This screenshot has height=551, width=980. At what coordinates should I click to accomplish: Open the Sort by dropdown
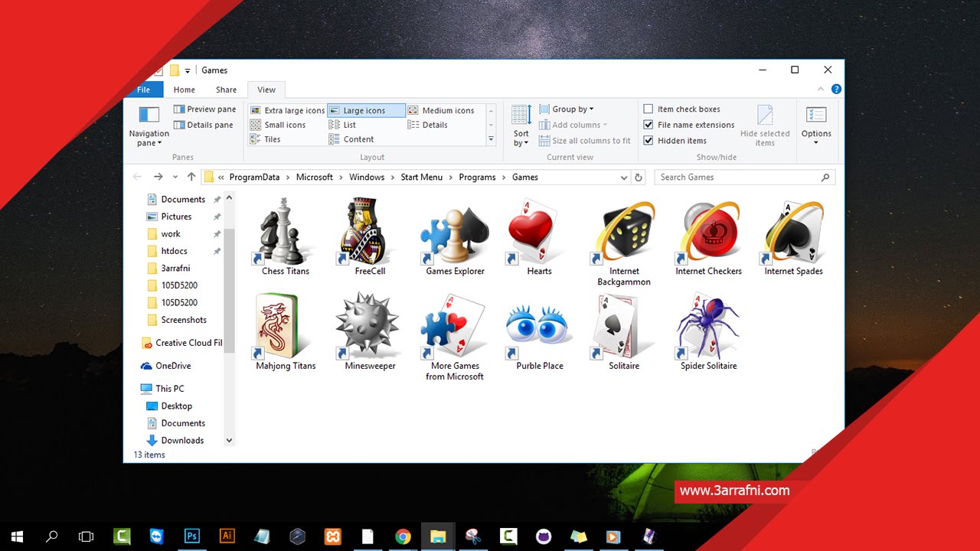(x=521, y=126)
